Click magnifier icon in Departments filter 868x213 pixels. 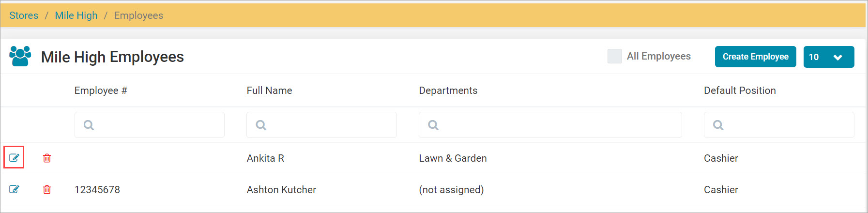click(433, 125)
